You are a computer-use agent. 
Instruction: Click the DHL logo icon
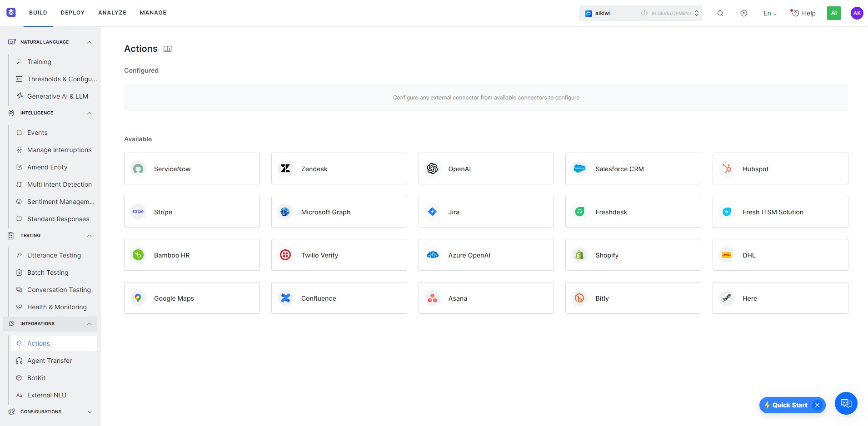(727, 255)
